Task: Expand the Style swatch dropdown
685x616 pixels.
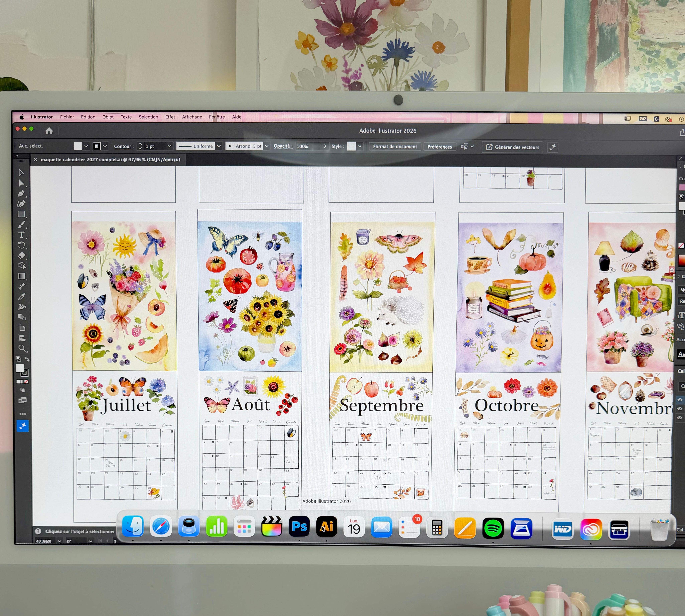Action: click(360, 147)
